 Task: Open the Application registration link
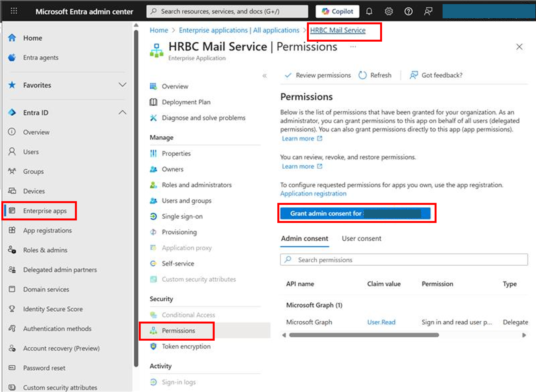313,194
